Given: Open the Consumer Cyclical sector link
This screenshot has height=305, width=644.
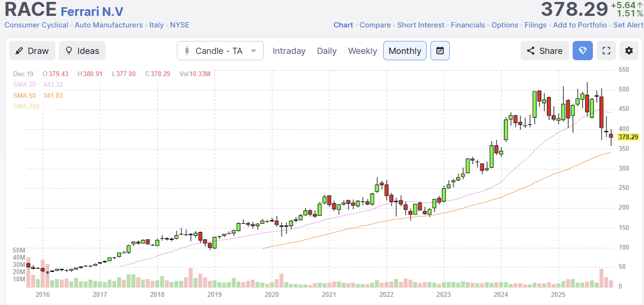Looking at the screenshot, I should tap(36, 25).
